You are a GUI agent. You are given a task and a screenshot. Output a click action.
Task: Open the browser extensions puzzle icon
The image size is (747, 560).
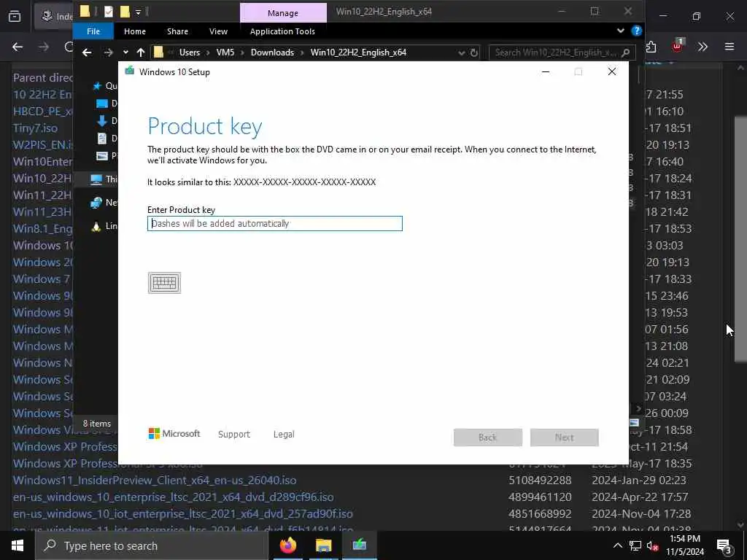tap(651, 47)
